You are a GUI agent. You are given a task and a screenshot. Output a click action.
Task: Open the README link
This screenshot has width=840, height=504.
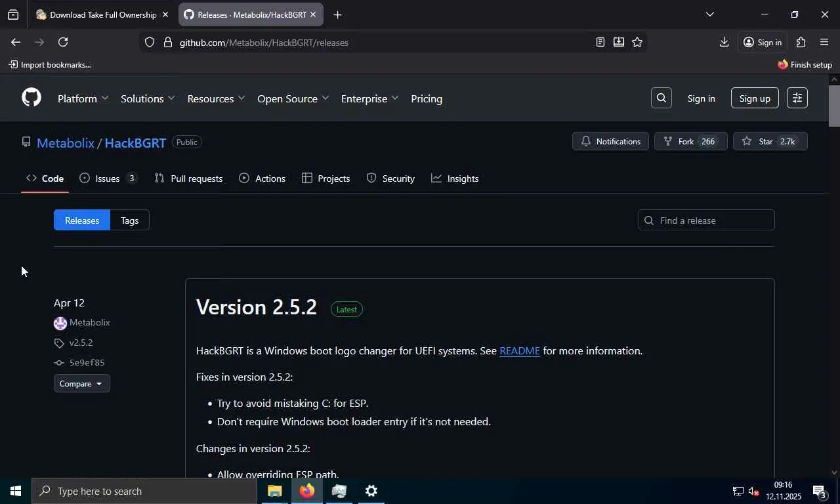[520, 351]
